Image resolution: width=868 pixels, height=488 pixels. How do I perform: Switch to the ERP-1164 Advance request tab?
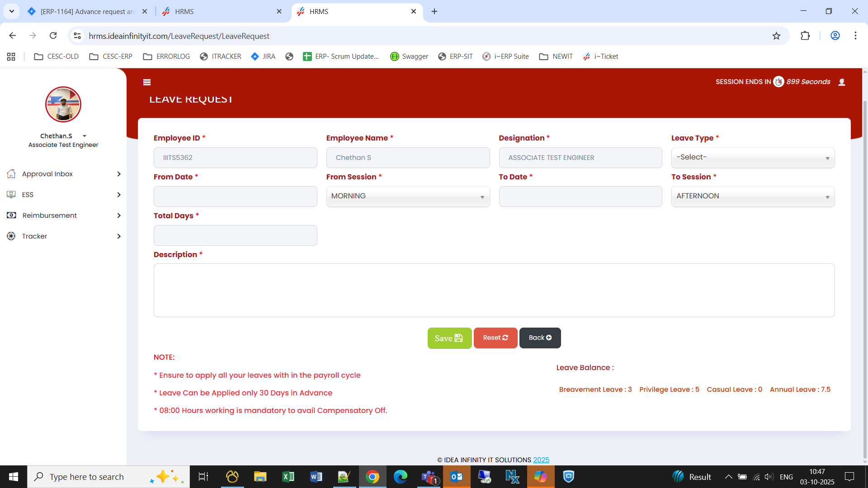86,12
